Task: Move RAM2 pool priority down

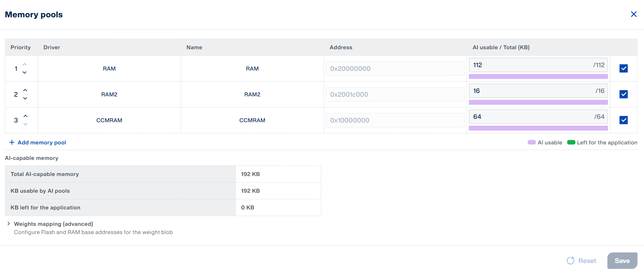Action: 25,98
